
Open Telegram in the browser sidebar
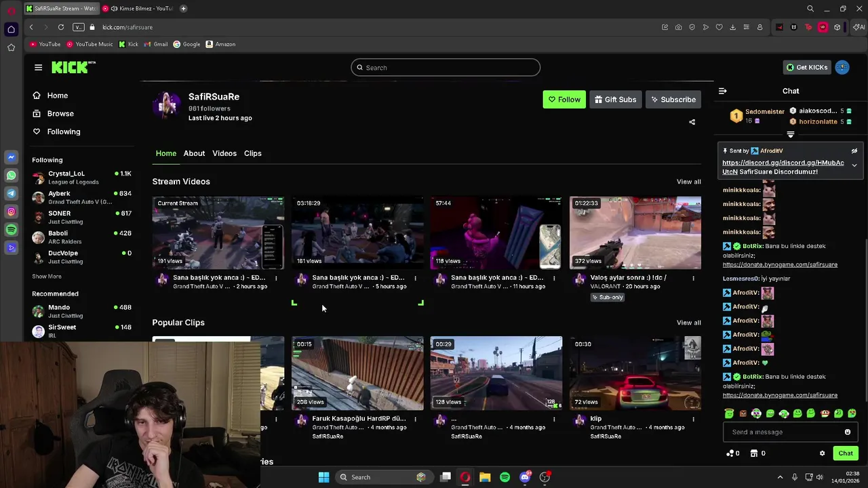11,194
